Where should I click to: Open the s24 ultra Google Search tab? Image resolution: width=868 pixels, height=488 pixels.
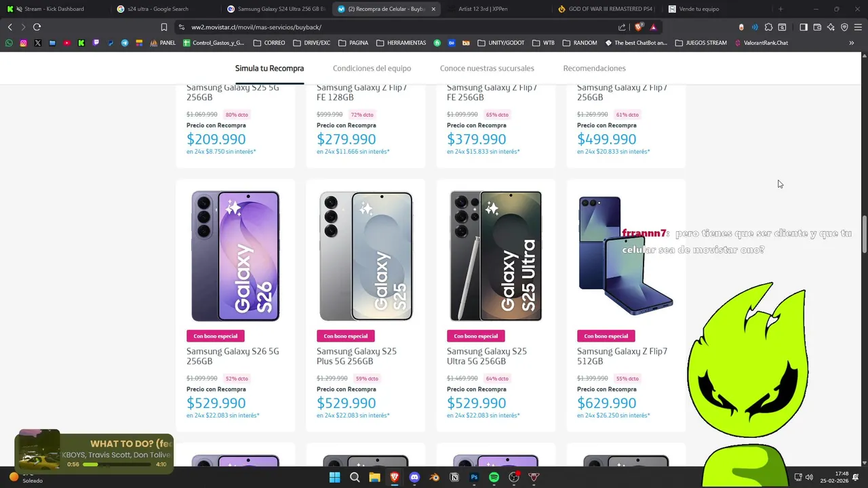[x=159, y=9]
